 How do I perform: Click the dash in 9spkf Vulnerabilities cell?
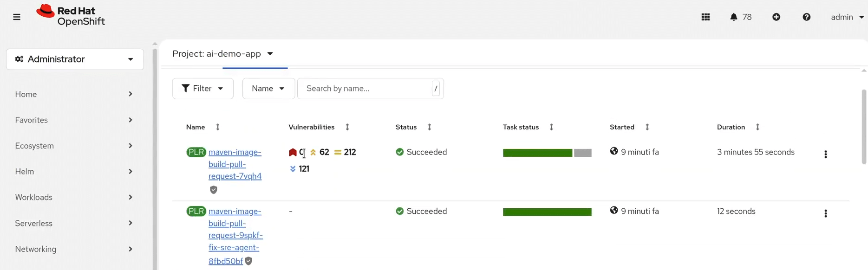coord(291,211)
